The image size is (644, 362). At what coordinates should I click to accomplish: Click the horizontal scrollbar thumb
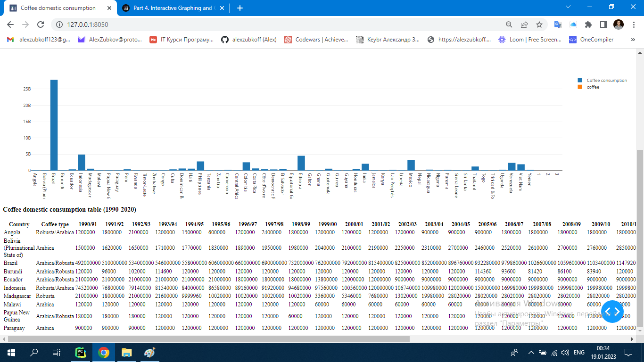(209, 339)
